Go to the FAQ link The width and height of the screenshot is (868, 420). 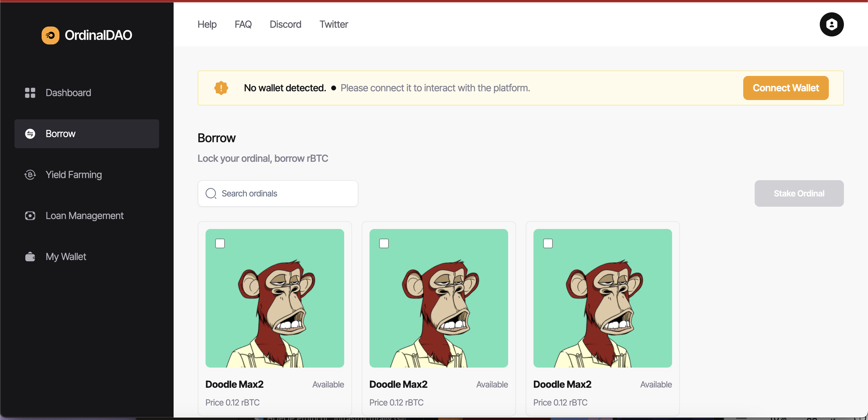click(x=243, y=24)
